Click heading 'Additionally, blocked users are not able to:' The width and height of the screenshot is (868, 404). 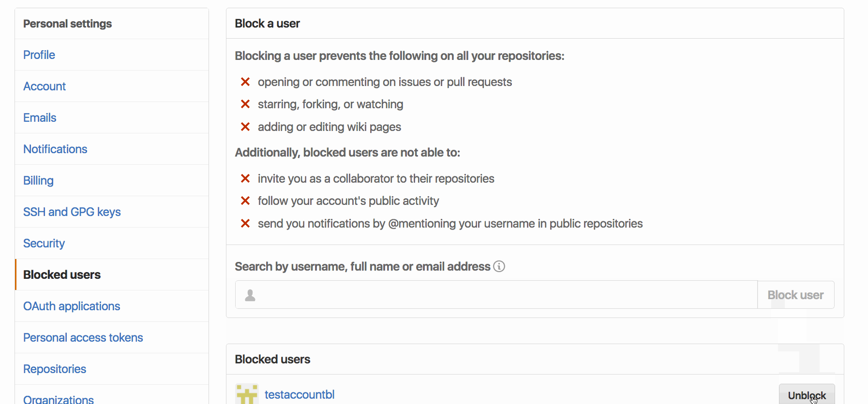[x=347, y=153]
